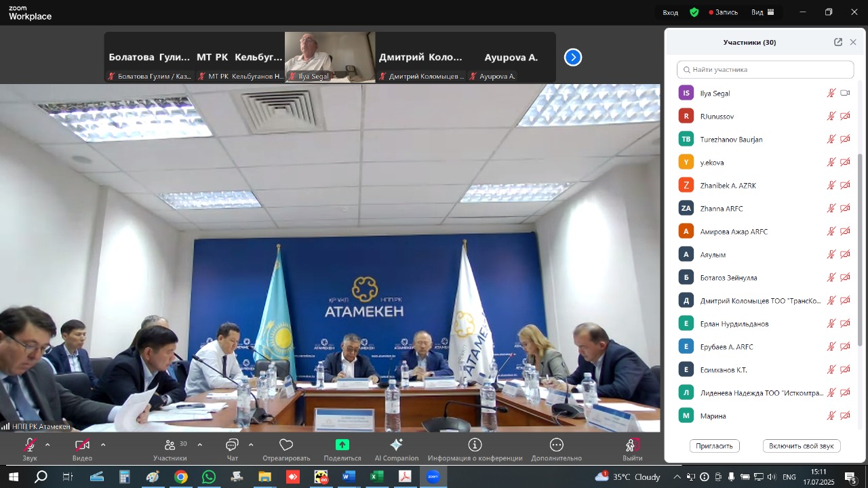Focus the Найти участника search field
868x488 pixels.
point(766,70)
